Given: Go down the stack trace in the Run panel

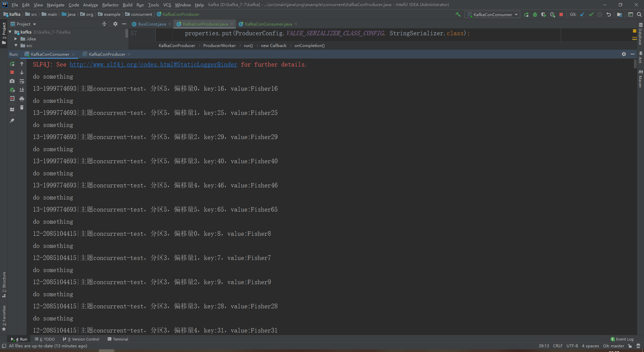Looking at the screenshot, I should pos(22,73).
